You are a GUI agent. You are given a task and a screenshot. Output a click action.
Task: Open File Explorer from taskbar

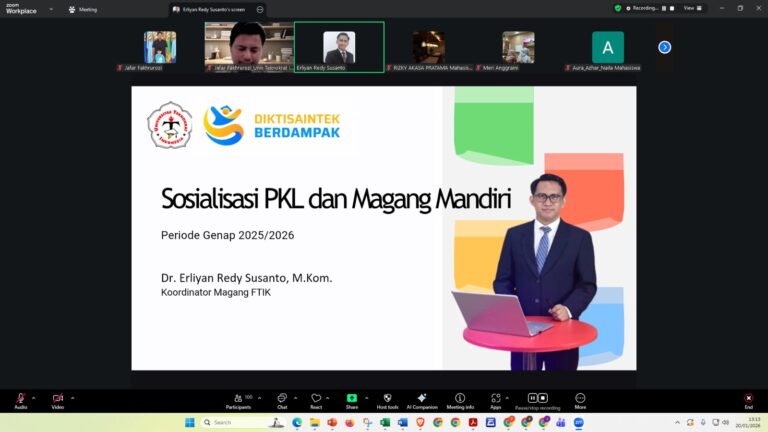point(314,422)
